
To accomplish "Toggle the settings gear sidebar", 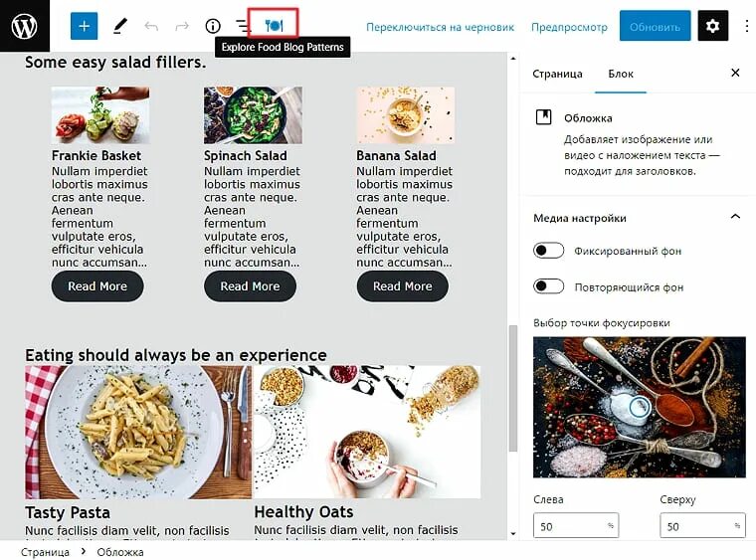I will tap(712, 26).
